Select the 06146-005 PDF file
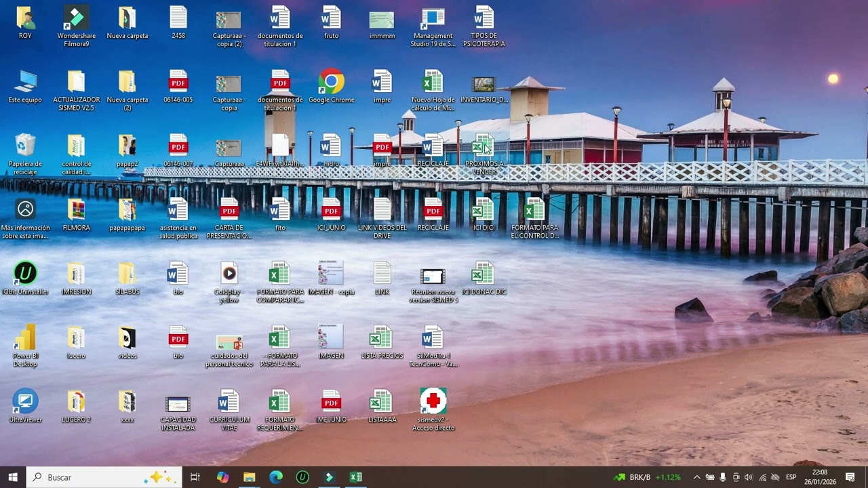Viewport: 868px width, 488px height. click(x=178, y=86)
